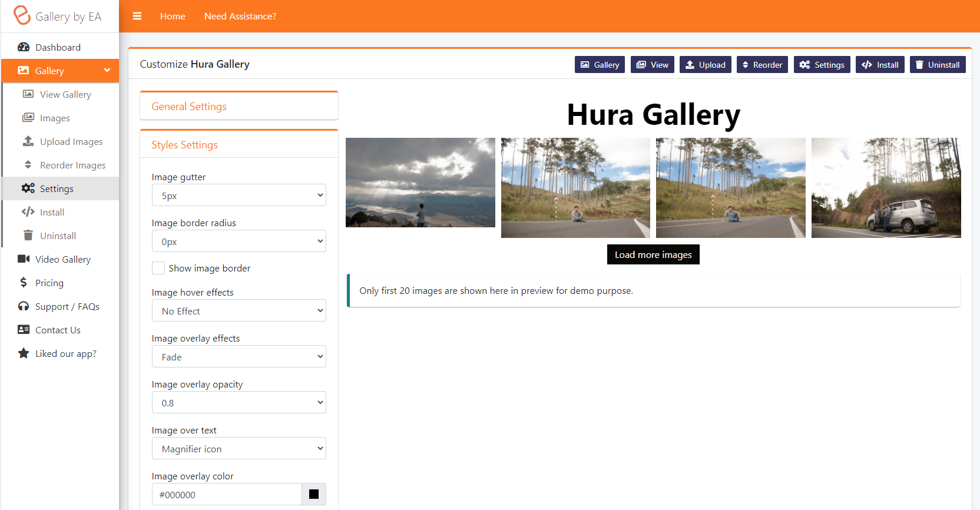
Task: Click the Settings gears icon in sidebar
Action: click(28, 188)
